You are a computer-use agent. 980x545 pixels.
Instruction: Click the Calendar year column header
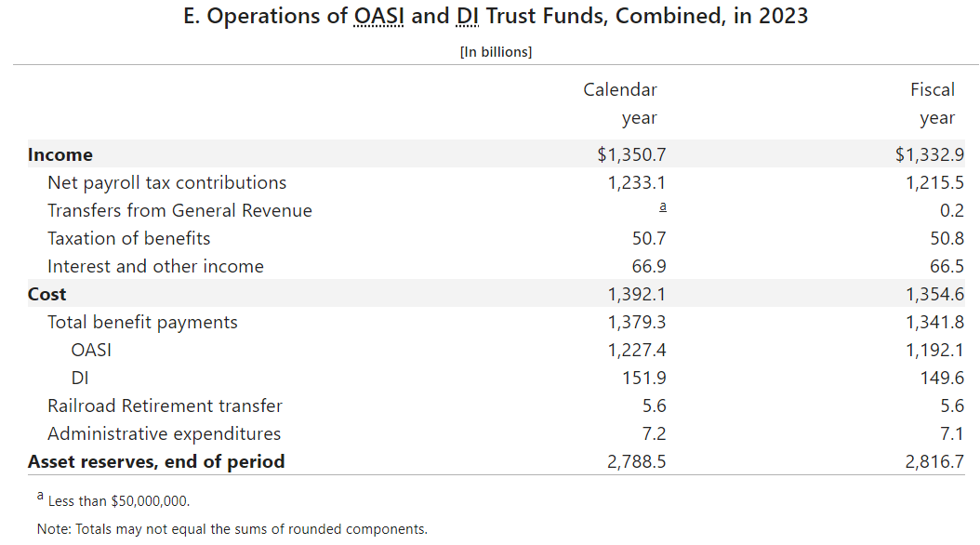click(620, 103)
